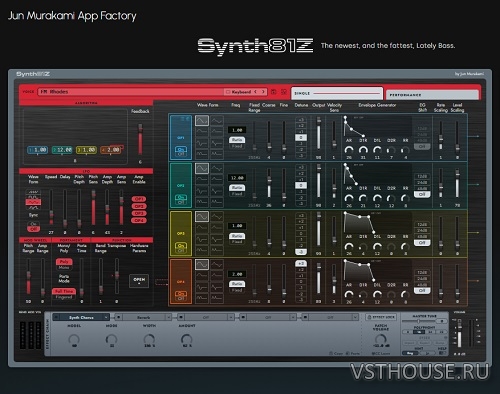Image resolution: width=500 pixels, height=394 pixels.
Task: Choose the sample-and-hold LFO waveform
Action: 33,207
